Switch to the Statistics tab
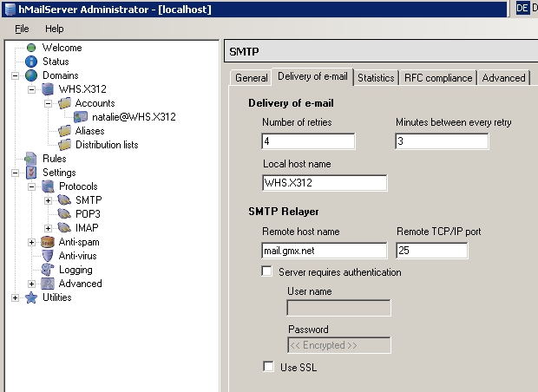Viewport: 538px width, 392px height. 376,78
